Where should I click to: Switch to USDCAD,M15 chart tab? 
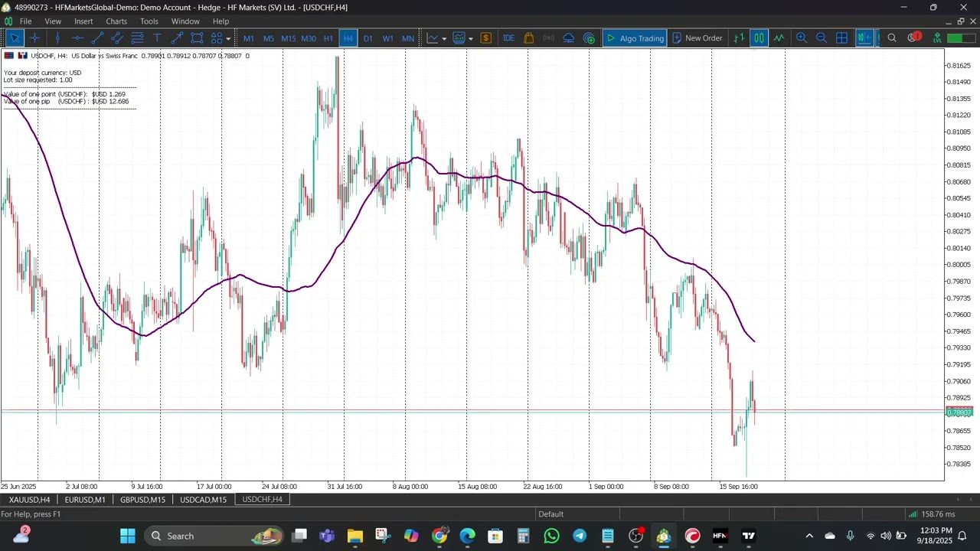point(203,500)
